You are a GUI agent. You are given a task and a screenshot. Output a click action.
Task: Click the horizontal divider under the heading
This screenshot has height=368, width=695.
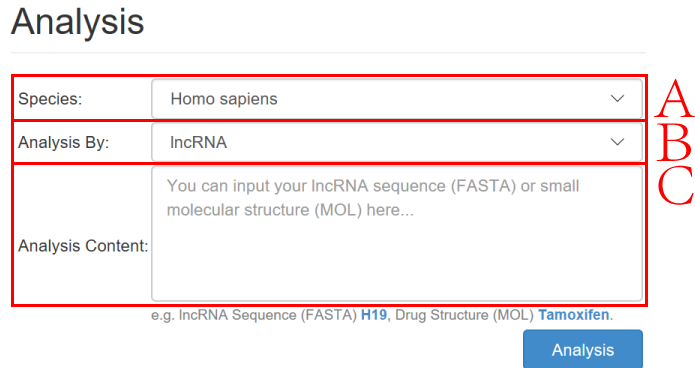[x=328, y=53]
